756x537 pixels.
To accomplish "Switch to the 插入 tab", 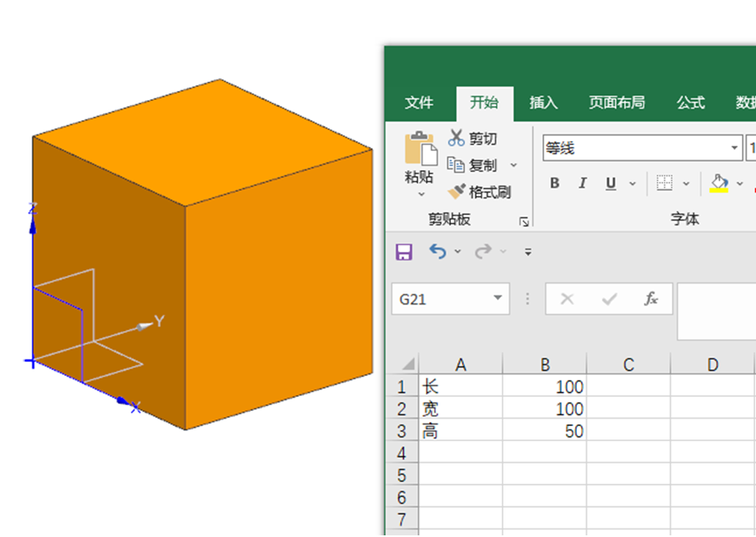I will pyautogui.click(x=543, y=103).
